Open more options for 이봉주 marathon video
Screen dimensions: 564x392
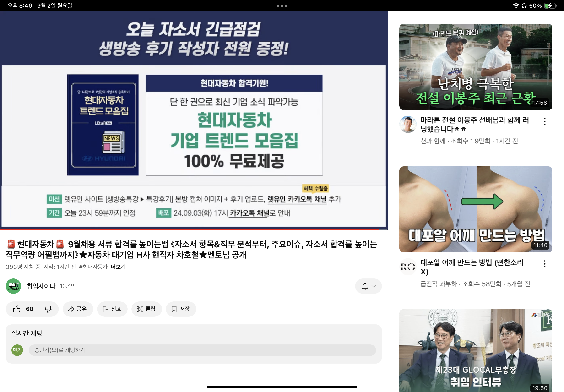[x=545, y=121]
